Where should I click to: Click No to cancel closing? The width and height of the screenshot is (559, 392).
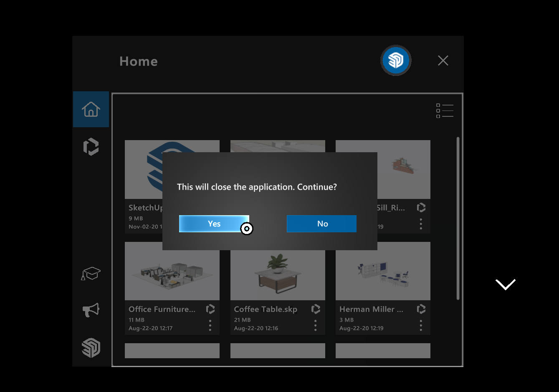click(x=321, y=224)
